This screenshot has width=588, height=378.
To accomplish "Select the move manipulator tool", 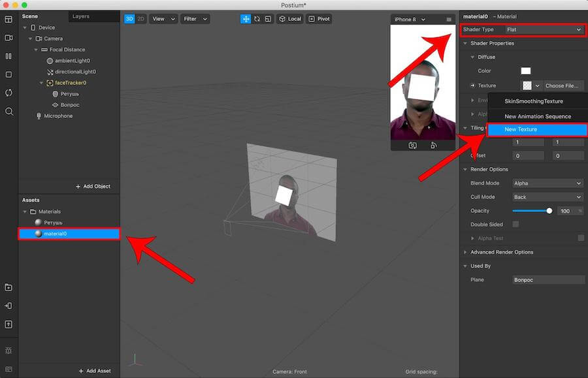I will (246, 19).
